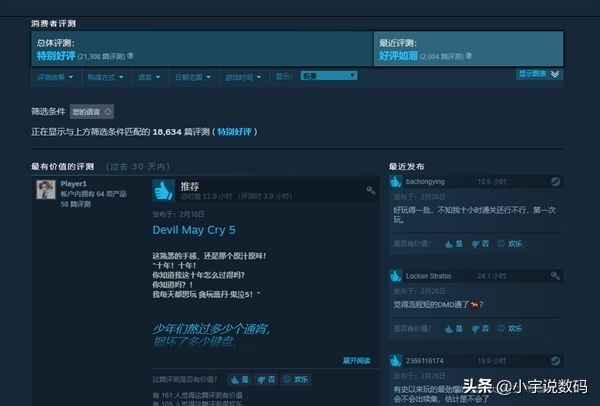Vote 是 on bachongying's review
600x406 pixels.
(454, 244)
